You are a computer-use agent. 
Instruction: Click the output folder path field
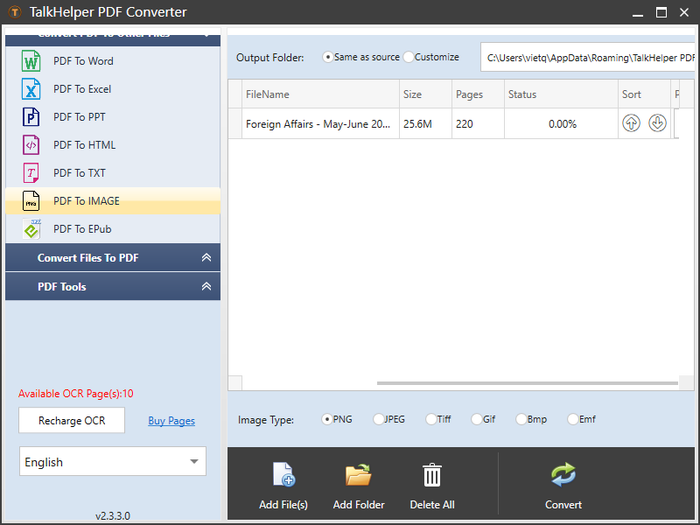pos(588,57)
